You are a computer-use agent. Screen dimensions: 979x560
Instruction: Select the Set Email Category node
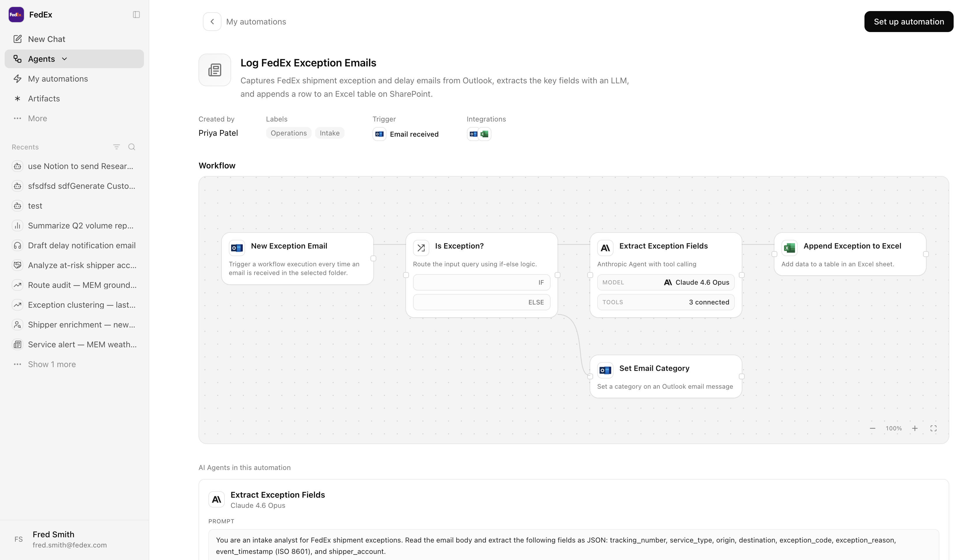[666, 376]
